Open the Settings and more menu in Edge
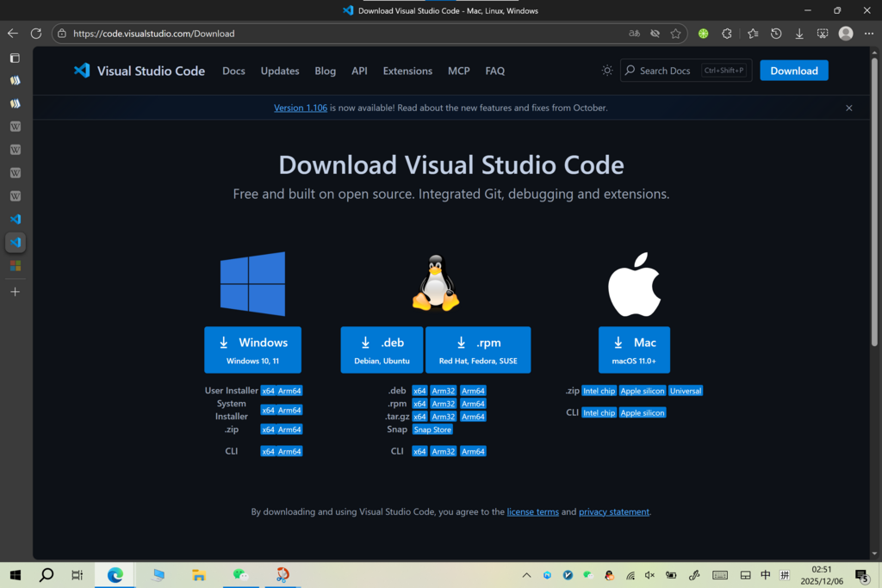882x588 pixels. click(x=866, y=33)
